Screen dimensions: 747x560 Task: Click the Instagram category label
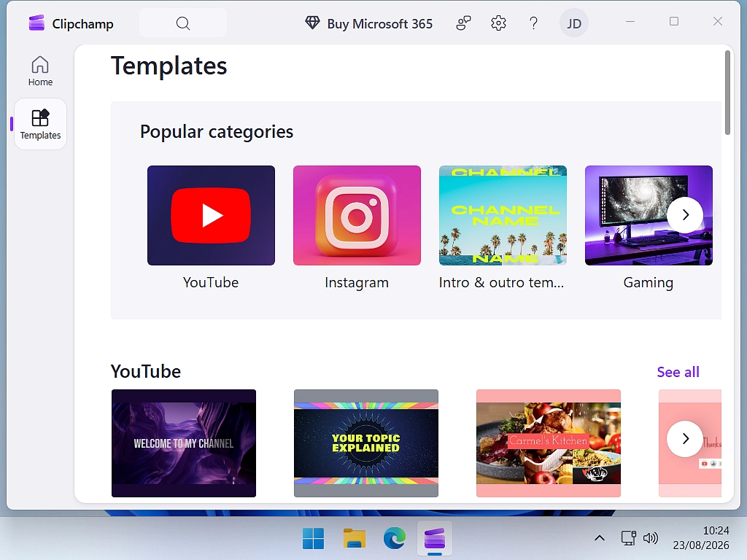click(357, 282)
